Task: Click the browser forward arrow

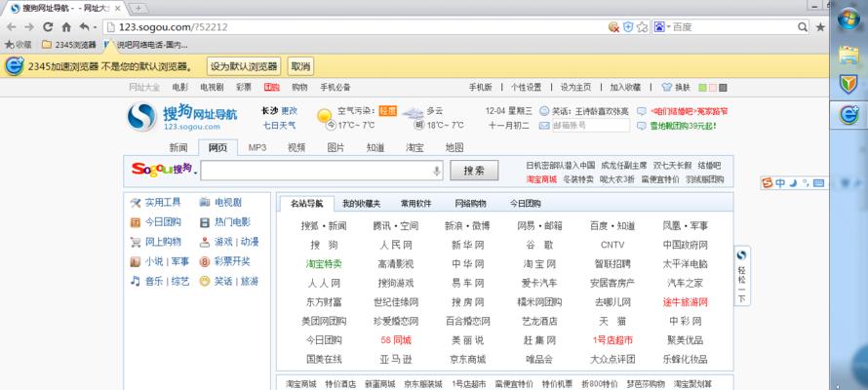Action: (29, 27)
